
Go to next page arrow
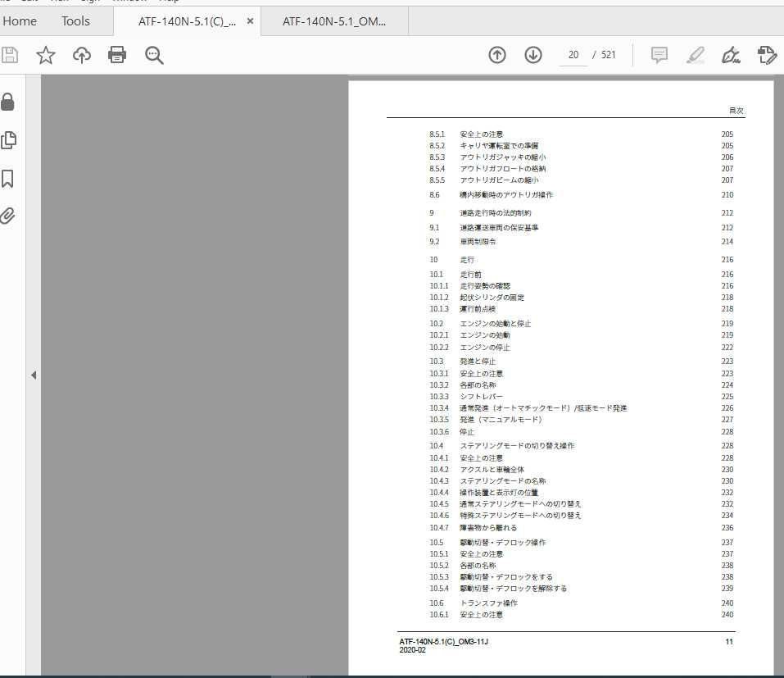[533, 55]
